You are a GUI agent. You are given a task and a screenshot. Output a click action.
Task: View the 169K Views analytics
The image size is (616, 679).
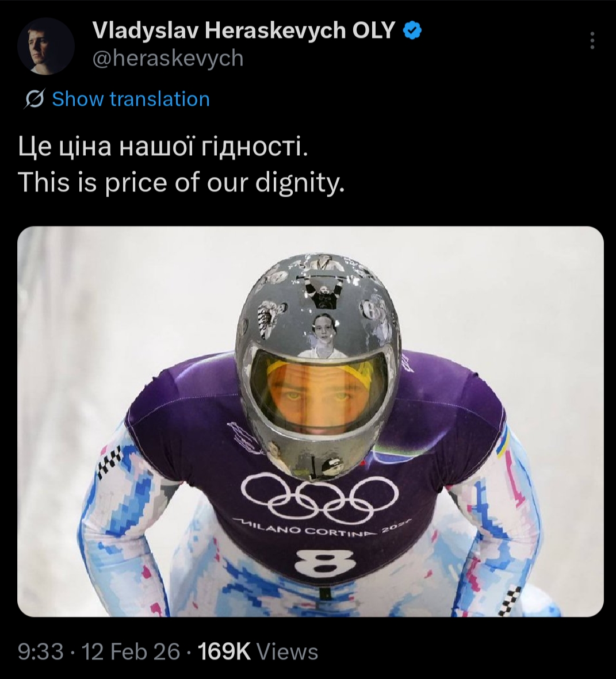tap(258, 651)
